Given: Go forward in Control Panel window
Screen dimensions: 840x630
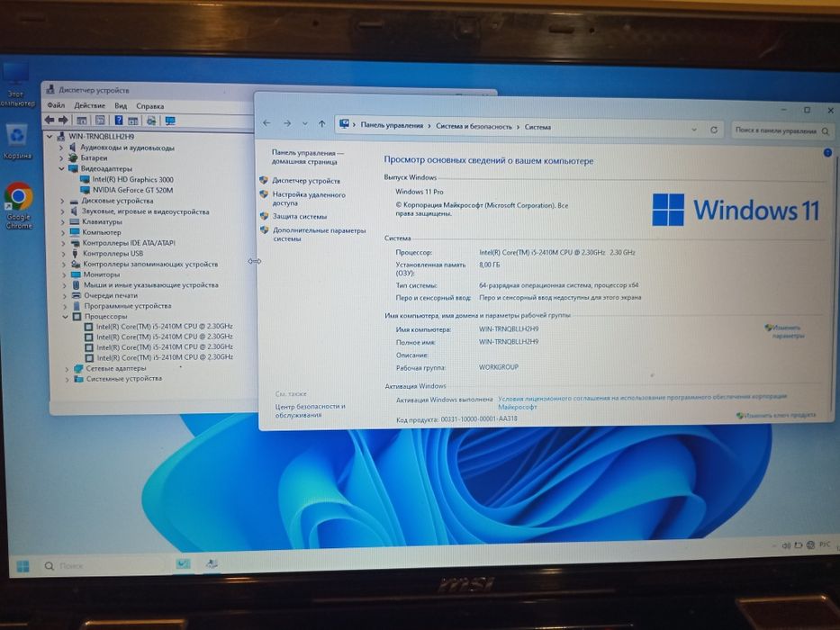Looking at the screenshot, I should [287, 124].
